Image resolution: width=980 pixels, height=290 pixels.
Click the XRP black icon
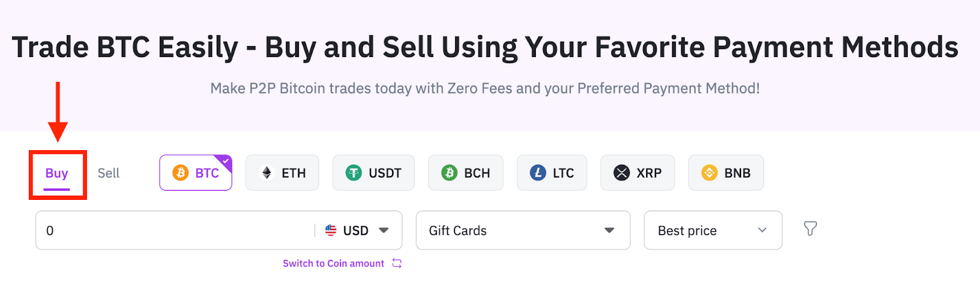tap(622, 173)
